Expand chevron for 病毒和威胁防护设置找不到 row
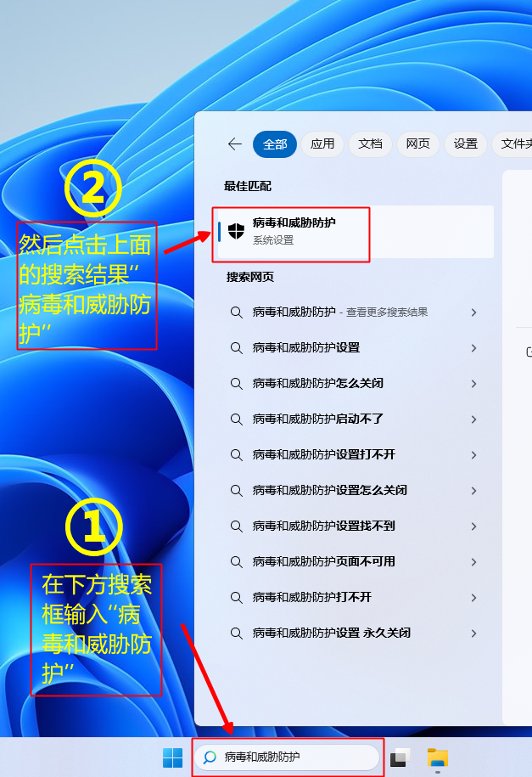 [474, 526]
